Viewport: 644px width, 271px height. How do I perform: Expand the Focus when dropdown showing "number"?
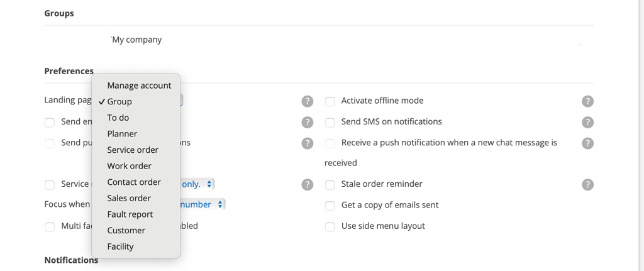(x=202, y=204)
